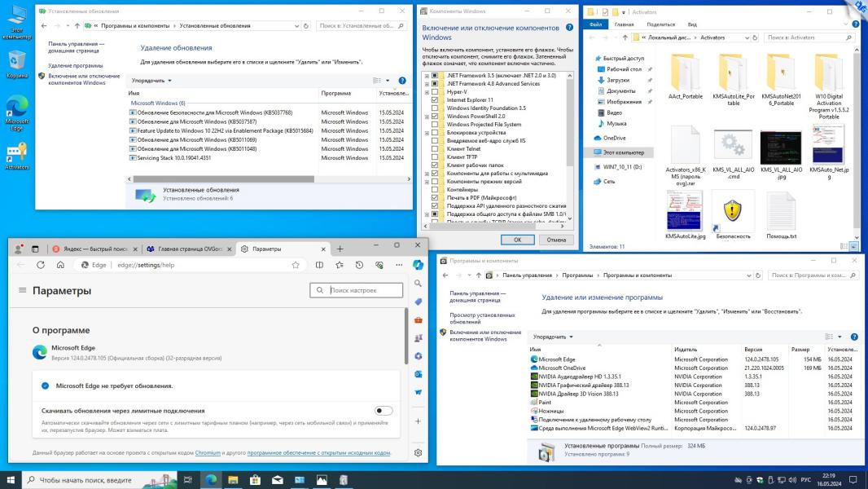The width and height of the screenshot is (868, 489).
Task: Open the Favorites list in the Edge toolbar
Action: coord(340,265)
